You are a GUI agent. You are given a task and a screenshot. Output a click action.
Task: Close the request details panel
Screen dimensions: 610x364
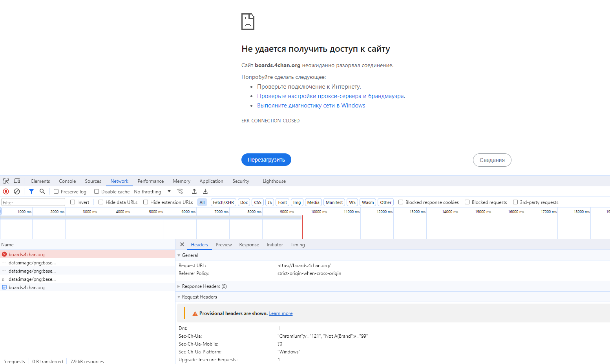[182, 244]
